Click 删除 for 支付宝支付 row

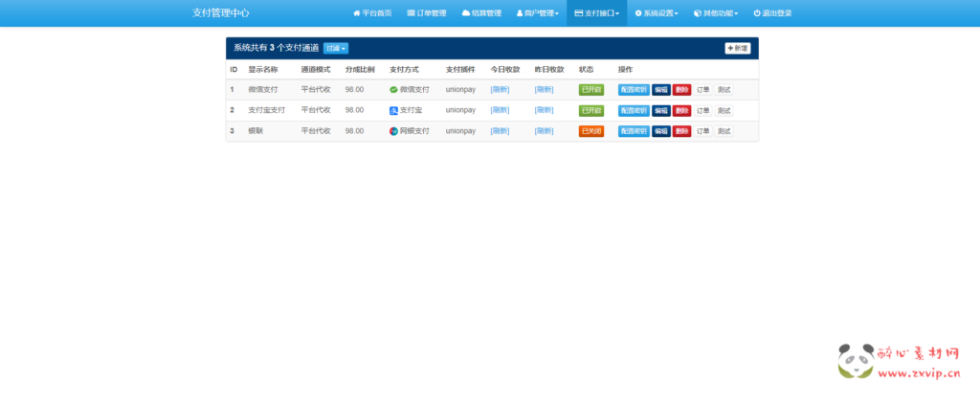coord(681,111)
